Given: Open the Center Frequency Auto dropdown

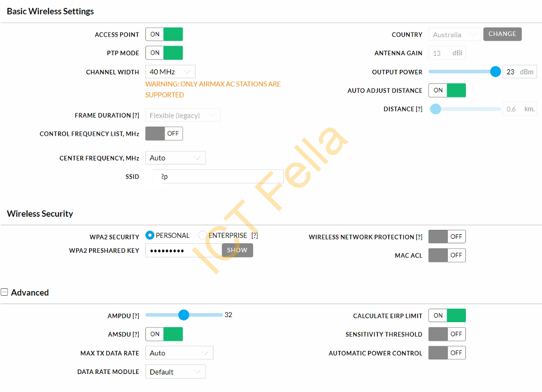Looking at the screenshot, I should (x=176, y=158).
